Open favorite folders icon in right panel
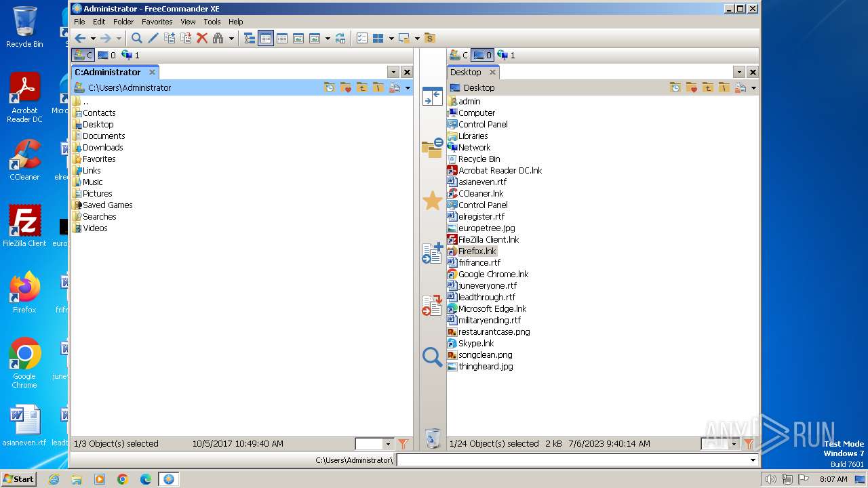The image size is (868, 488). click(x=692, y=87)
